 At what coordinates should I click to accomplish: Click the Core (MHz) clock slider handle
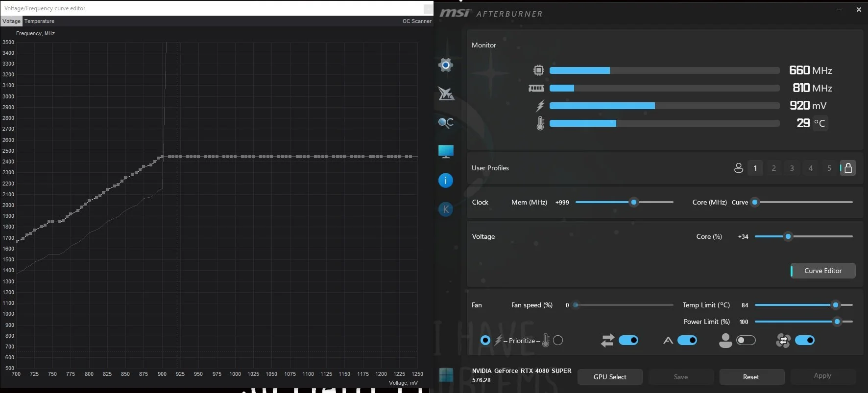[755, 202]
